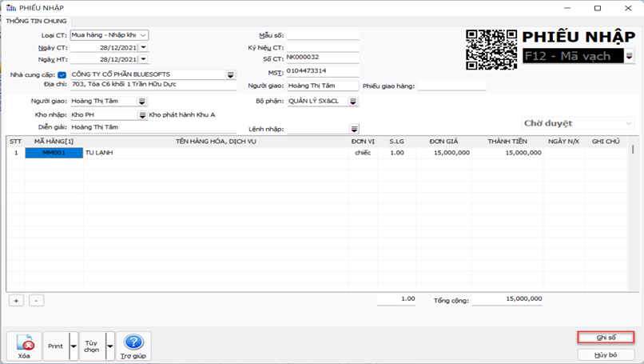Open Kho nhập warehouse lookup icon
The height and width of the screenshot is (364, 644).
pos(142,115)
